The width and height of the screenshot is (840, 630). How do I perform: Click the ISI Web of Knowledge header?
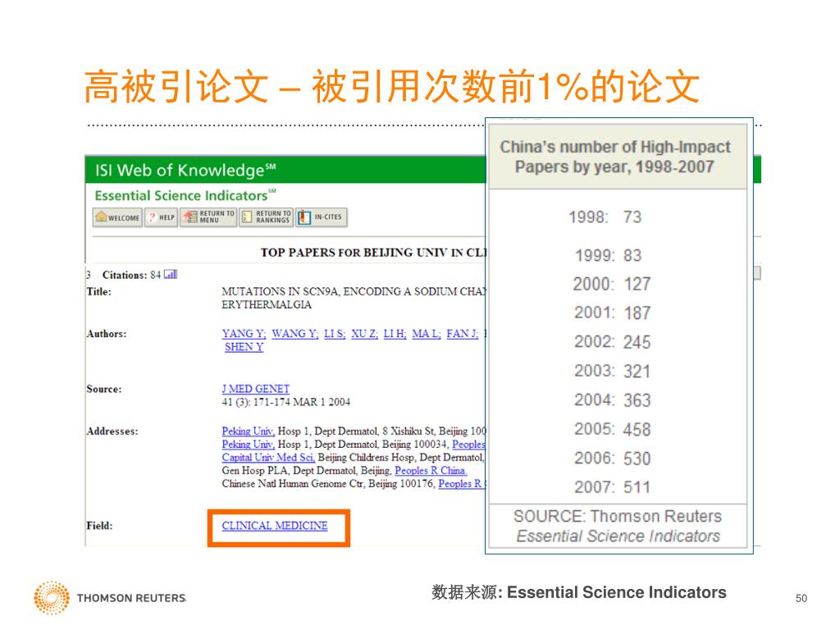click(185, 171)
